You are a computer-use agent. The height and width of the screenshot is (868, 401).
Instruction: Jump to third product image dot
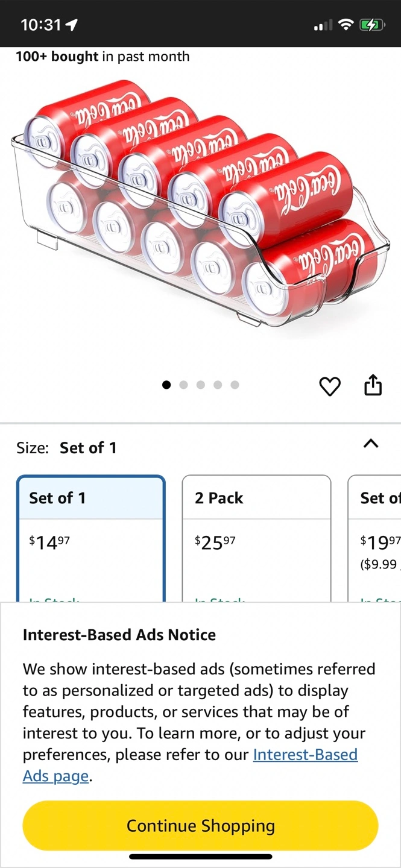(x=201, y=385)
